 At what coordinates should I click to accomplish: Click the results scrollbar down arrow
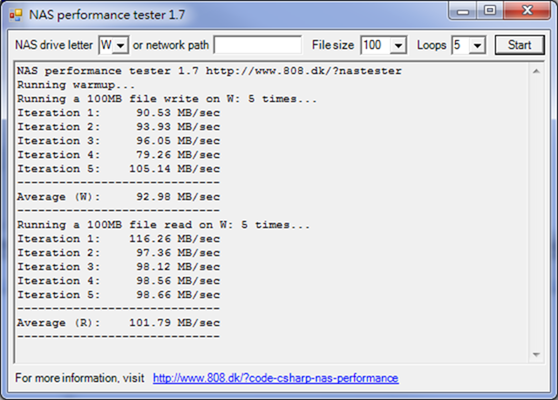click(536, 354)
